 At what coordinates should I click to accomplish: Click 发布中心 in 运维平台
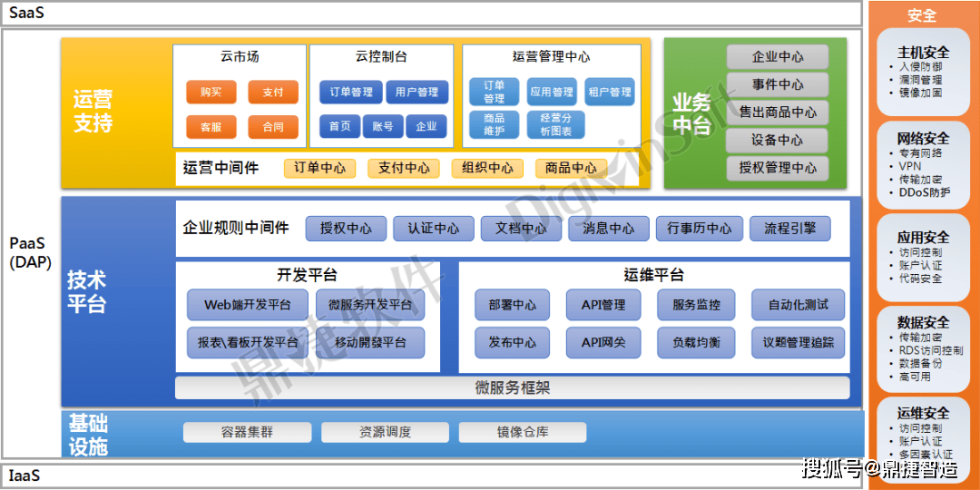tap(513, 342)
